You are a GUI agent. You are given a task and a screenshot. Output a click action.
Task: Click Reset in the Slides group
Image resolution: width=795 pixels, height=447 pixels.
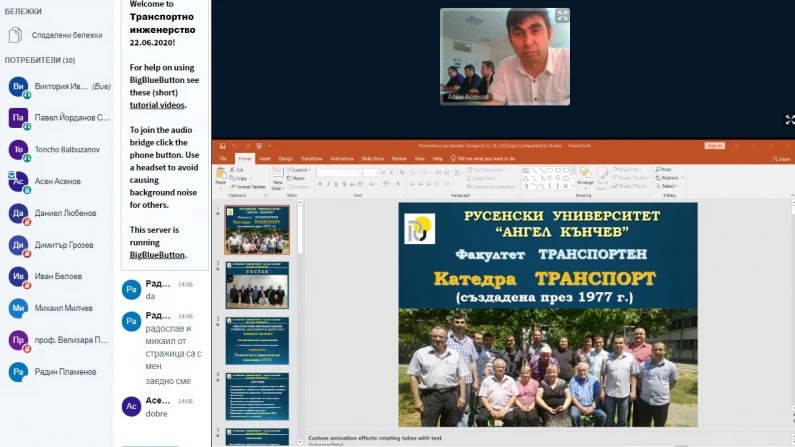pos(296,178)
